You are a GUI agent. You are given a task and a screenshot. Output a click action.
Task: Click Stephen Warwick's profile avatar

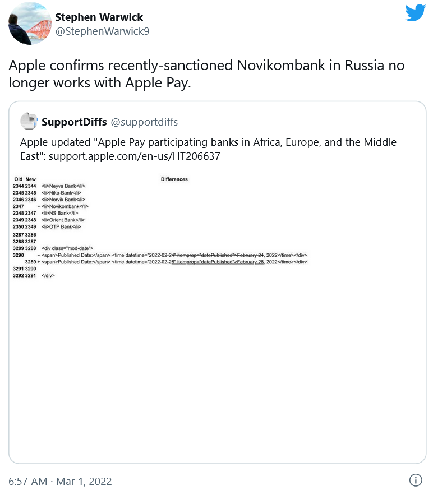pyautogui.click(x=27, y=24)
